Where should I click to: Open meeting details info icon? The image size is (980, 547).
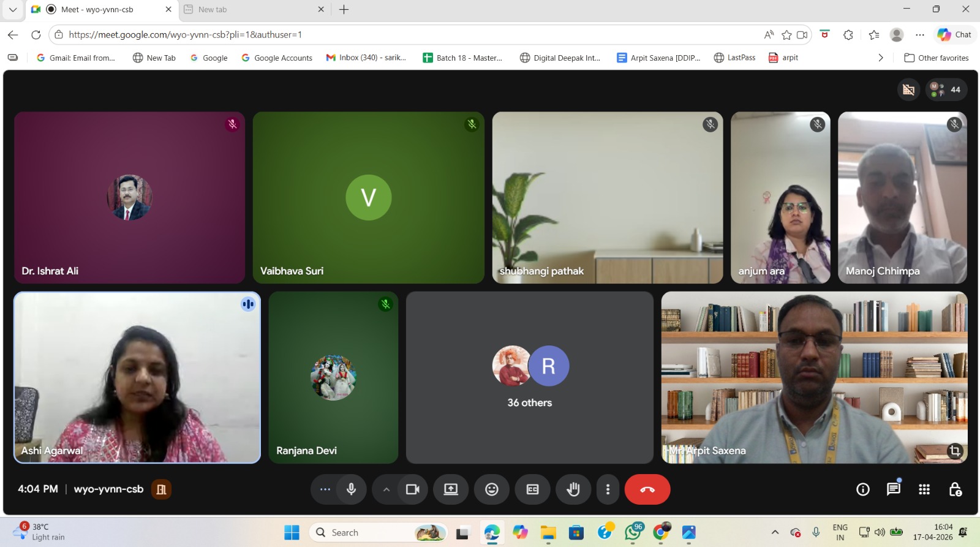coord(862,489)
